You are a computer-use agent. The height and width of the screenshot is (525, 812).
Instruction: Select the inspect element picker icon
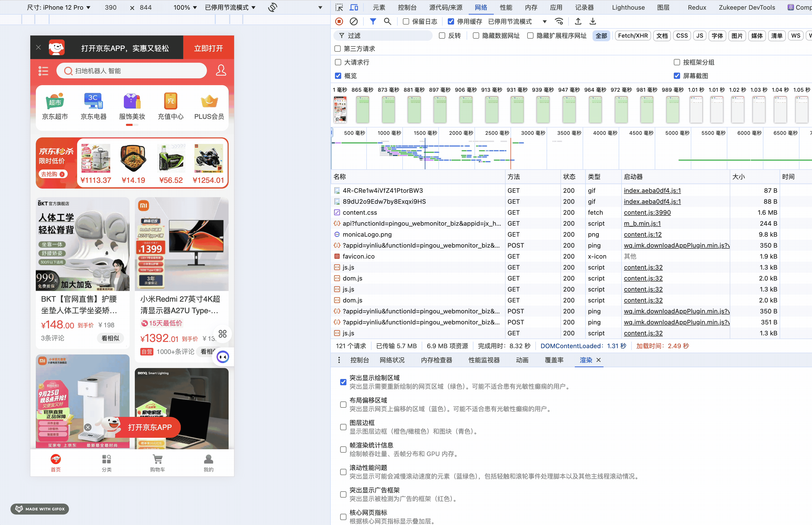point(339,8)
